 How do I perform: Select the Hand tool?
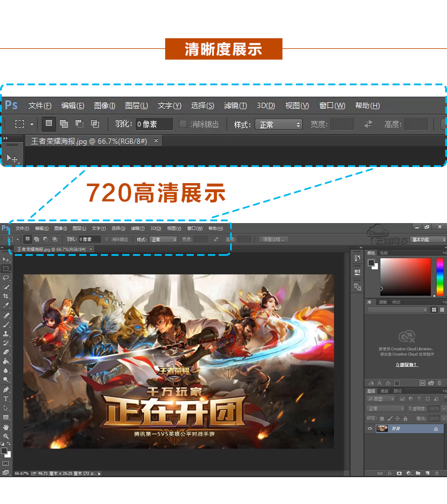pyautogui.click(x=6, y=427)
